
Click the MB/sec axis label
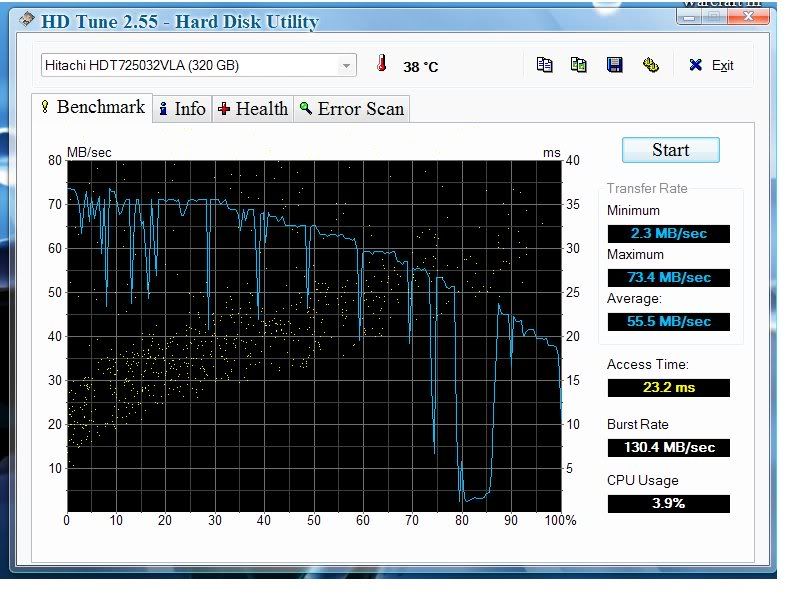pos(89,153)
